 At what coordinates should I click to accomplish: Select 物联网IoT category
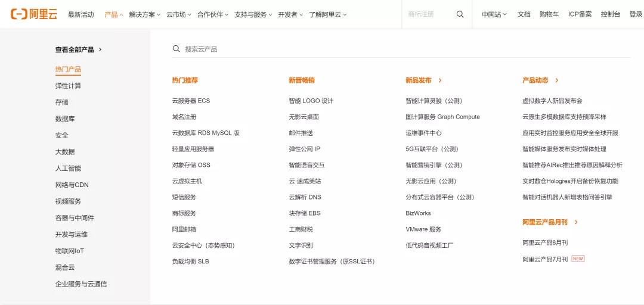point(70,251)
